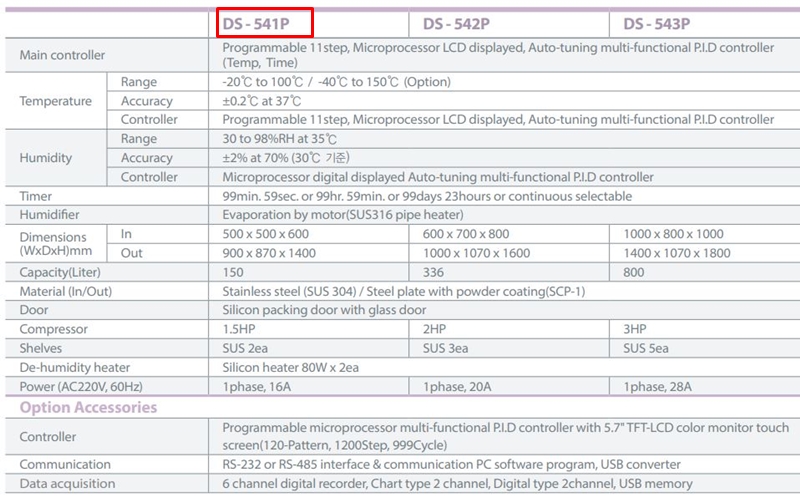The image size is (800, 502).
Task: Select the DS - 542P column header
Action: (455, 23)
